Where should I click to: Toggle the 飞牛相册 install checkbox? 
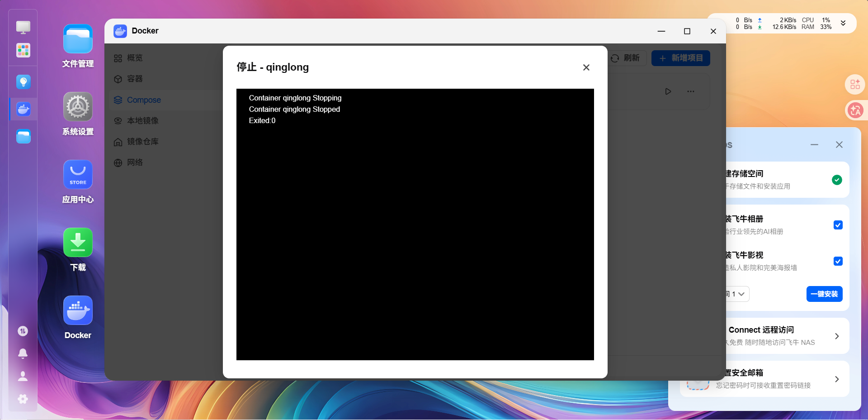click(838, 225)
